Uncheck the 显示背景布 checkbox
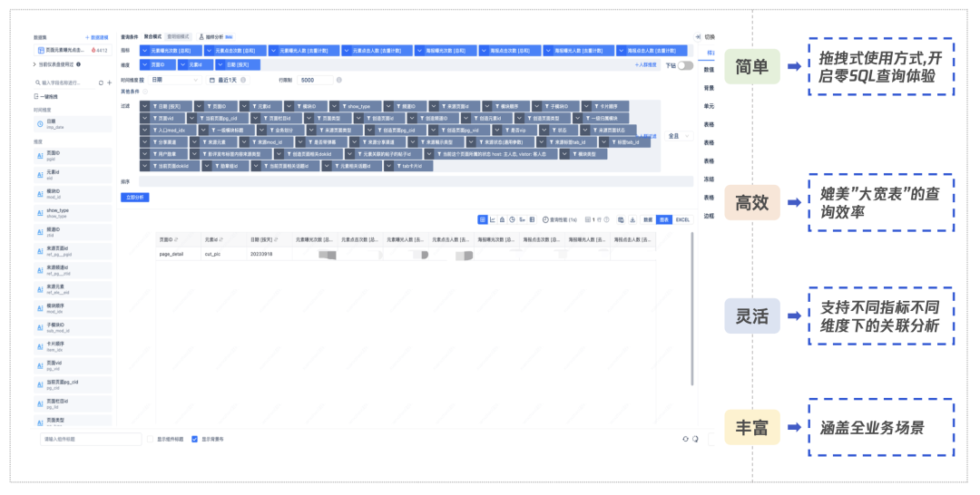 pos(194,440)
